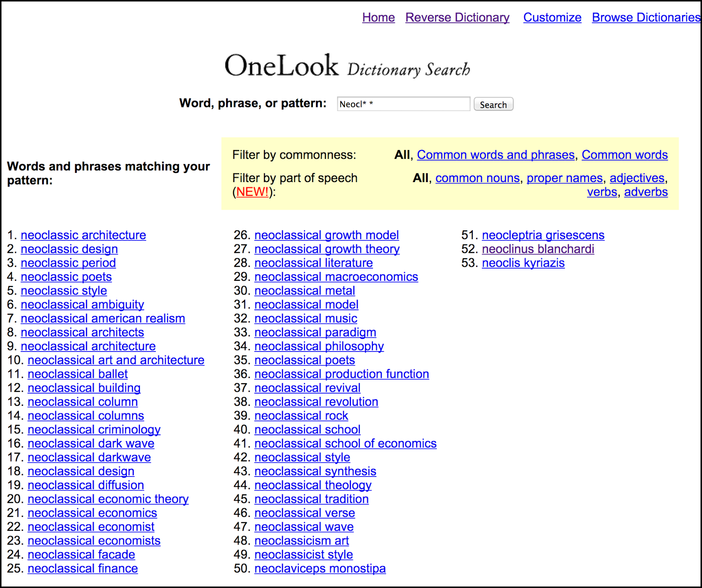
Task: Open neoclassical dark wave entry
Action: pos(91,444)
